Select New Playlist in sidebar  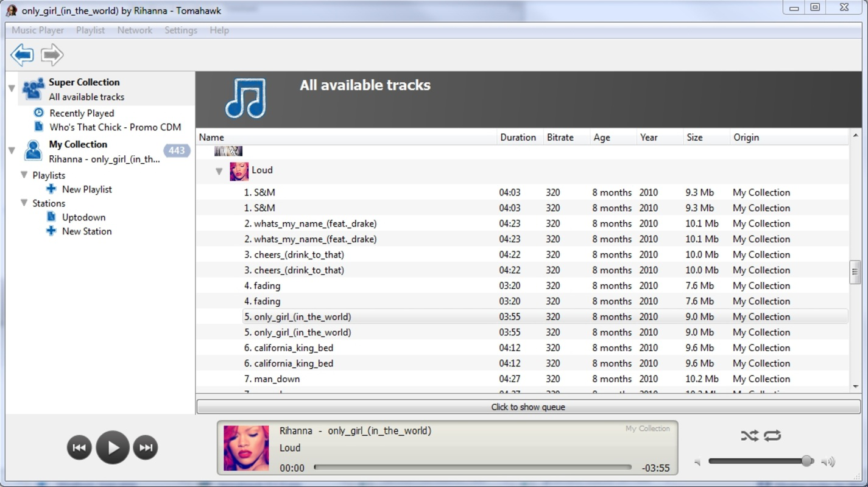coord(86,189)
